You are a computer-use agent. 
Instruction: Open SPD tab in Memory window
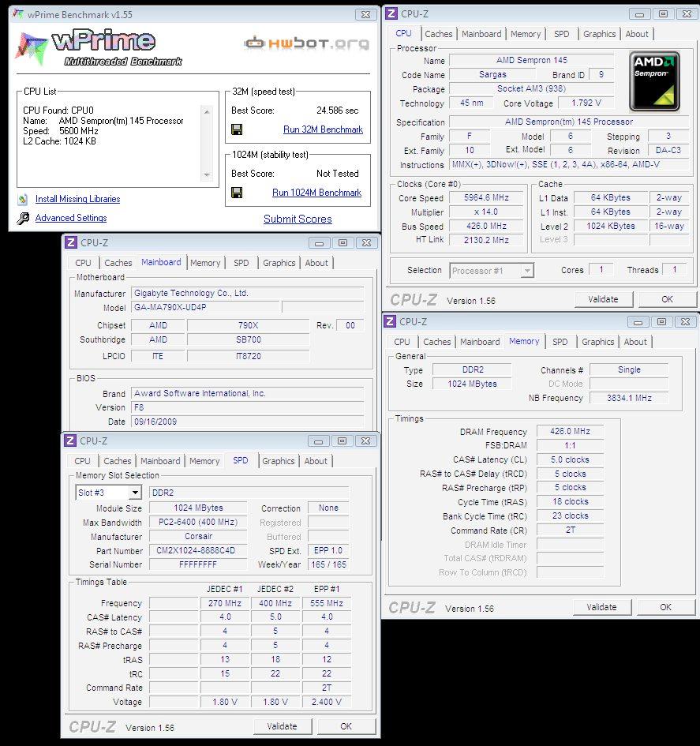tap(560, 342)
